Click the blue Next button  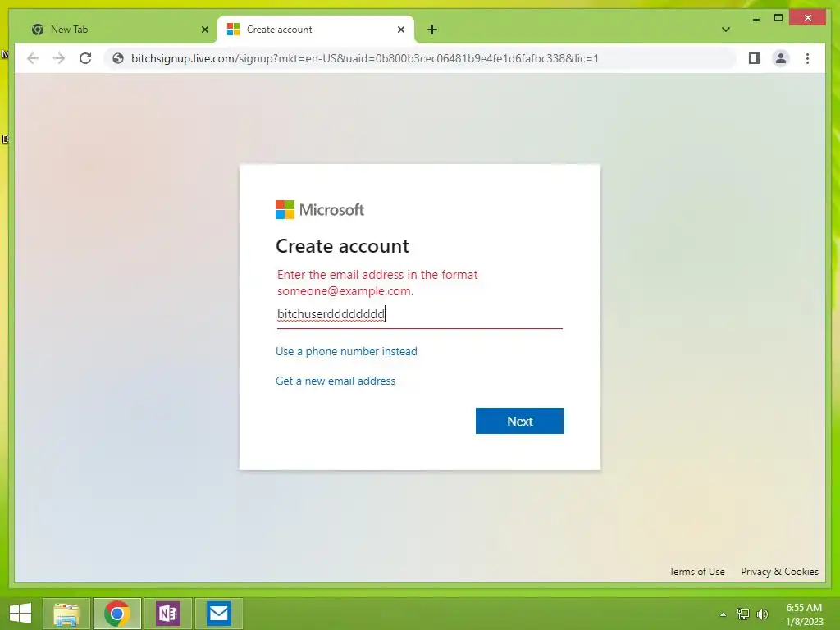point(519,421)
